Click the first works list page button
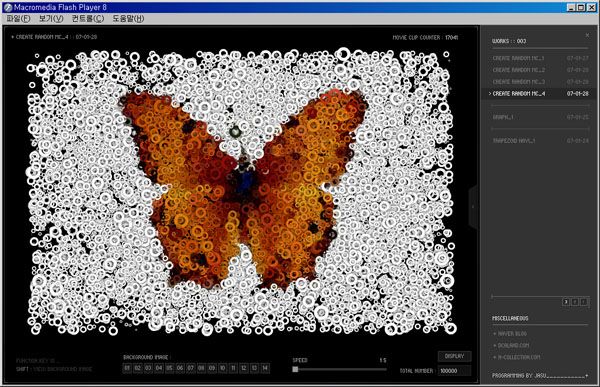The image size is (600, 387). click(566, 302)
